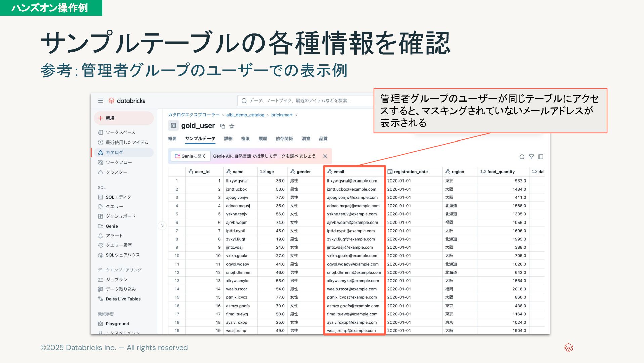Screen dimensions: 644x363
Task: Click the SQLエディタ sidebar icon
Action: coord(100,197)
